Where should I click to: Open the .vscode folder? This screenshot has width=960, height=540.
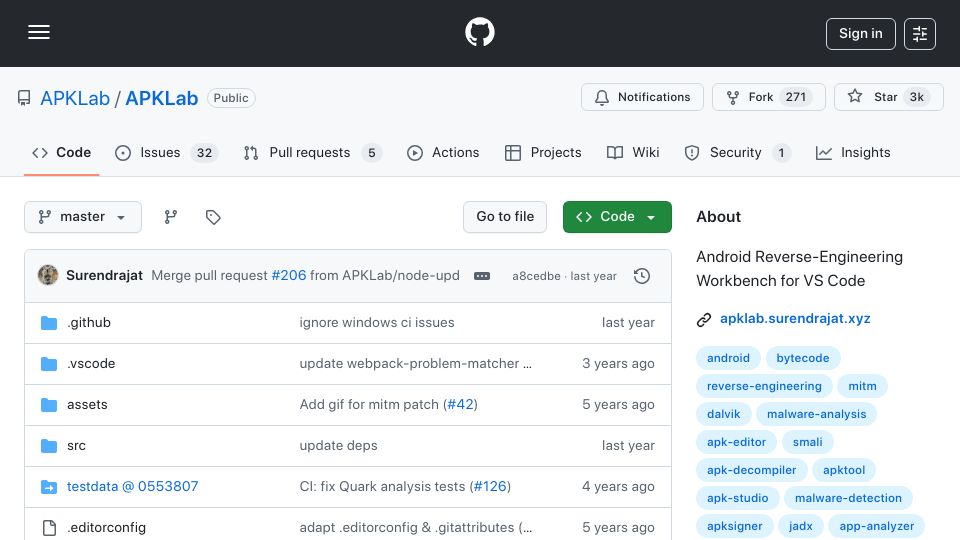91,364
